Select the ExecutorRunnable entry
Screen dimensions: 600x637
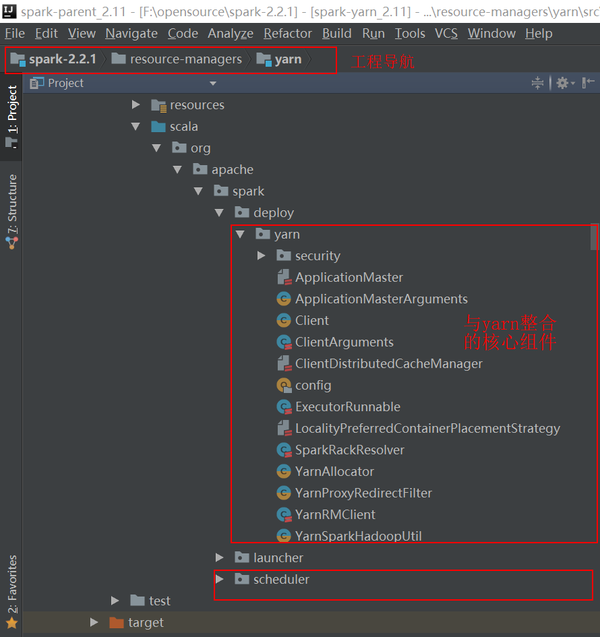[x=348, y=407]
